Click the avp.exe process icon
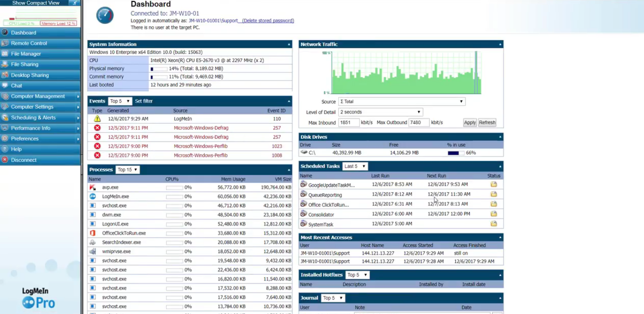This screenshot has width=644, height=314. pyautogui.click(x=93, y=188)
